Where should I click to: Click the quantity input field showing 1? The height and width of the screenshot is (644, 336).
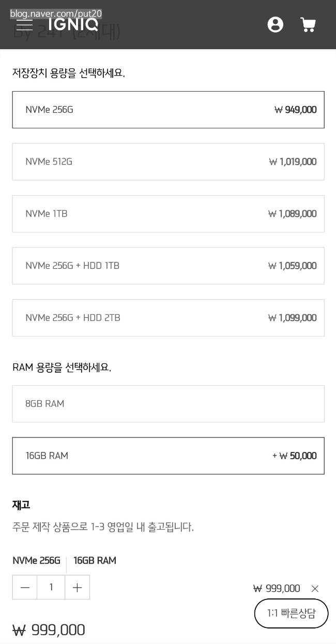pyautogui.click(x=51, y=587)
